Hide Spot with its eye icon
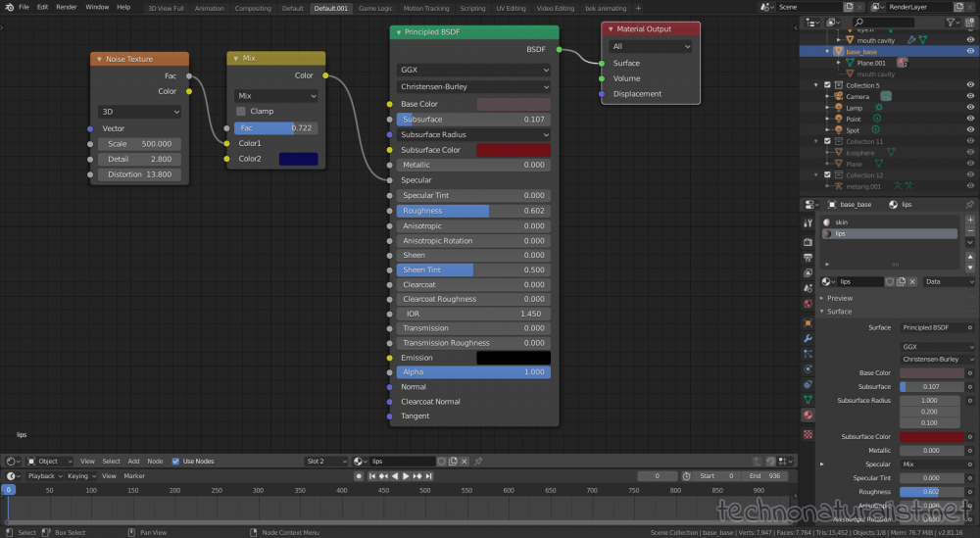The width and height of the screenshot is (980, 538). [970, 130]
